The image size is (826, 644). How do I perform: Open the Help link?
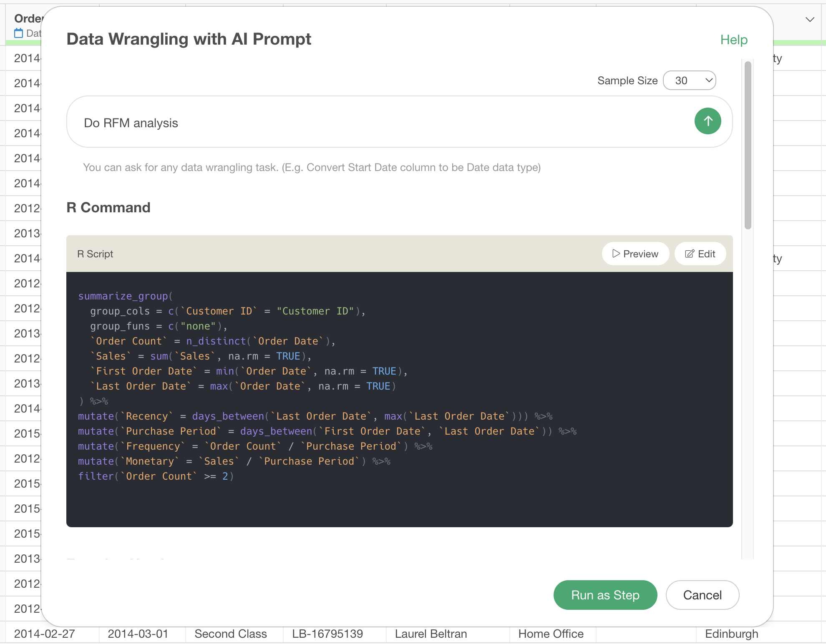[734, 40]
